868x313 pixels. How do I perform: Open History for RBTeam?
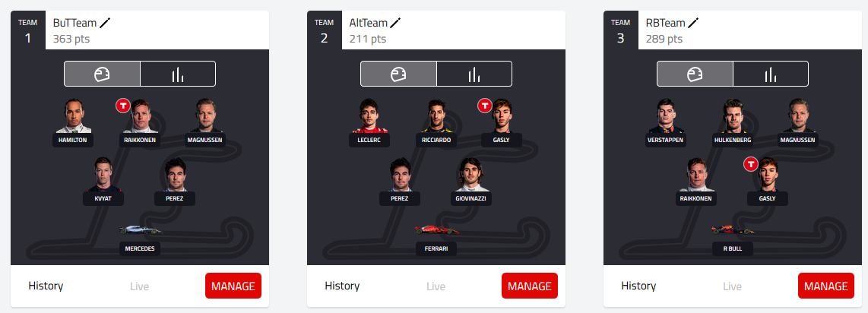pyautogui.click(x=638, y=286)
